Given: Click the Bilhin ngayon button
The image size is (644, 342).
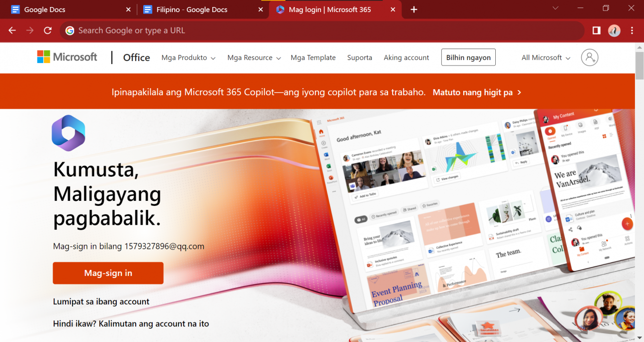Looking at the screenshot, I should 468,57.
